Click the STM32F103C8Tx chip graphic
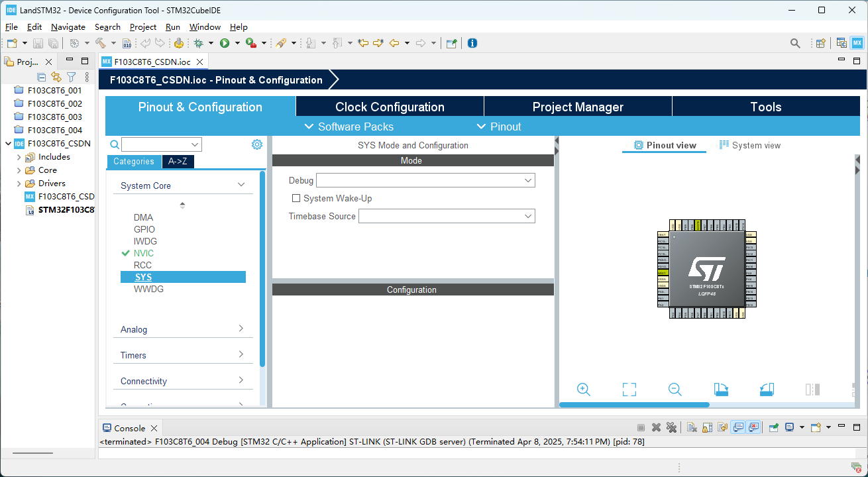The image size is (868, 477). pyautogui.click(x=707, y=268)
